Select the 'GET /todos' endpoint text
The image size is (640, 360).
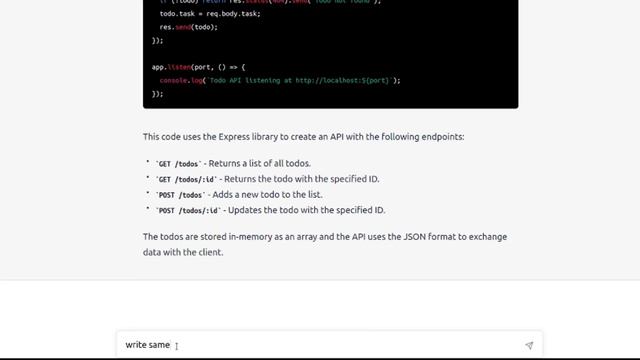tap(178, 164)
